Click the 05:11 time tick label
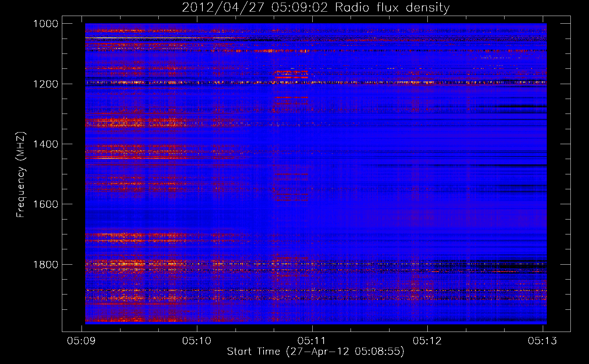 coord(312,341)
